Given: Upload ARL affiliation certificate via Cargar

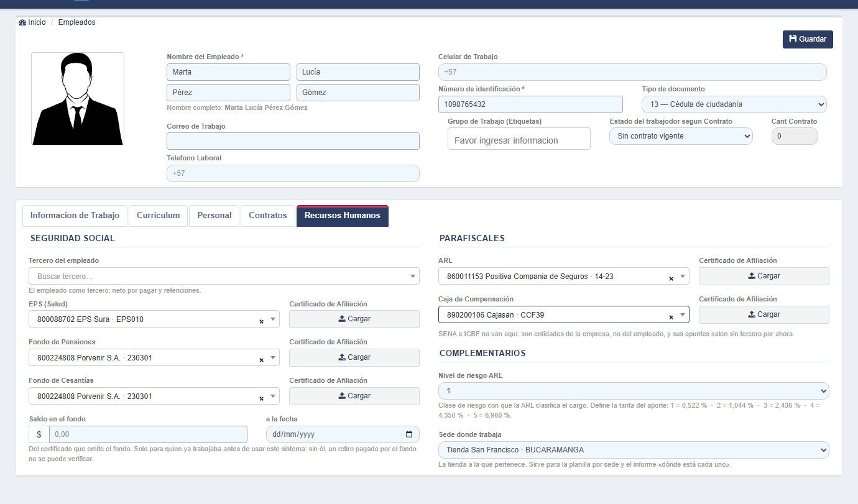Looking at the screenshot, I should tap(764, 276).
